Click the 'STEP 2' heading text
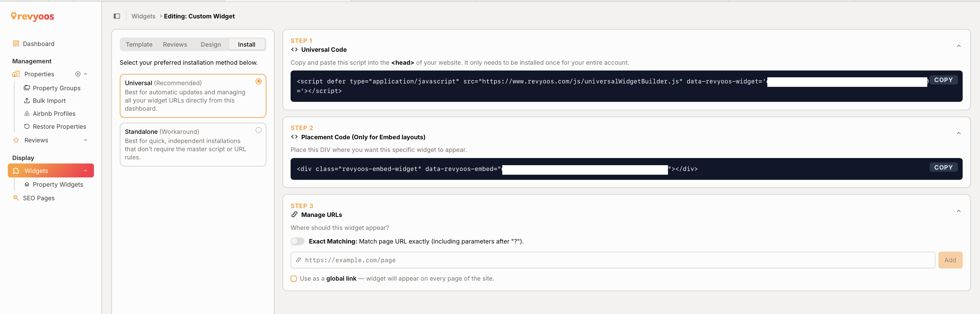This screenshot has width=980, height=314. (x=302, y=128)
